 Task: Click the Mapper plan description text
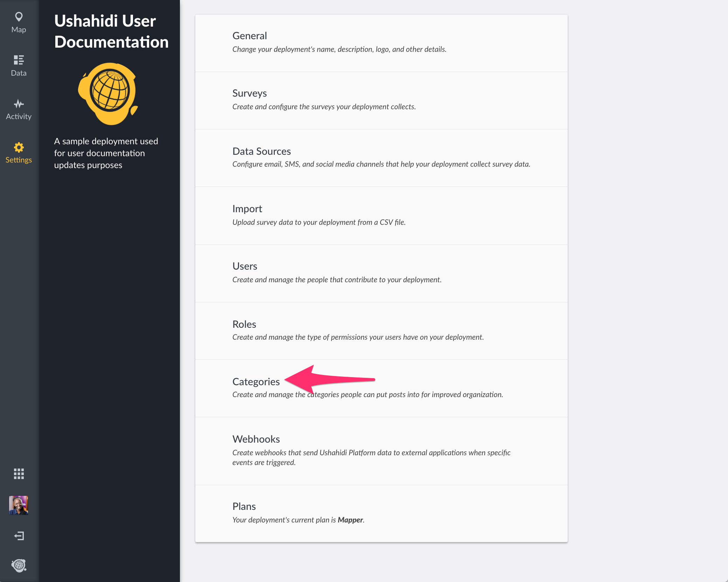click(298, 520)
